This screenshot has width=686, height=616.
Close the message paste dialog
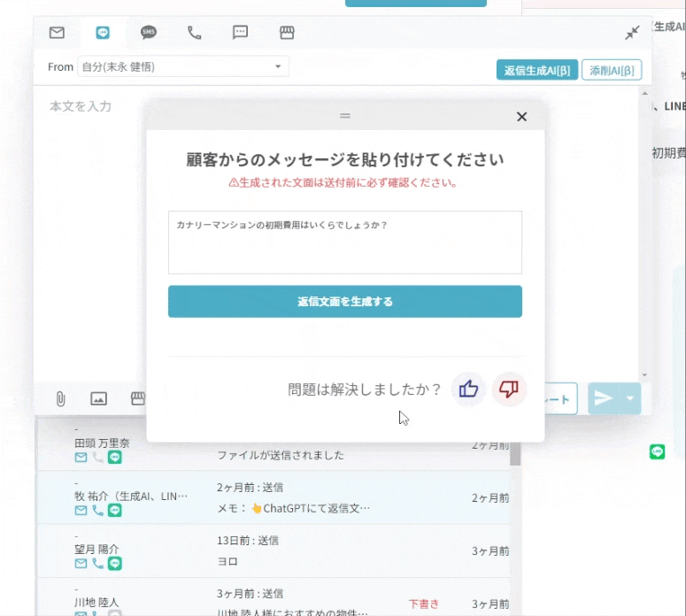point(521,117)
